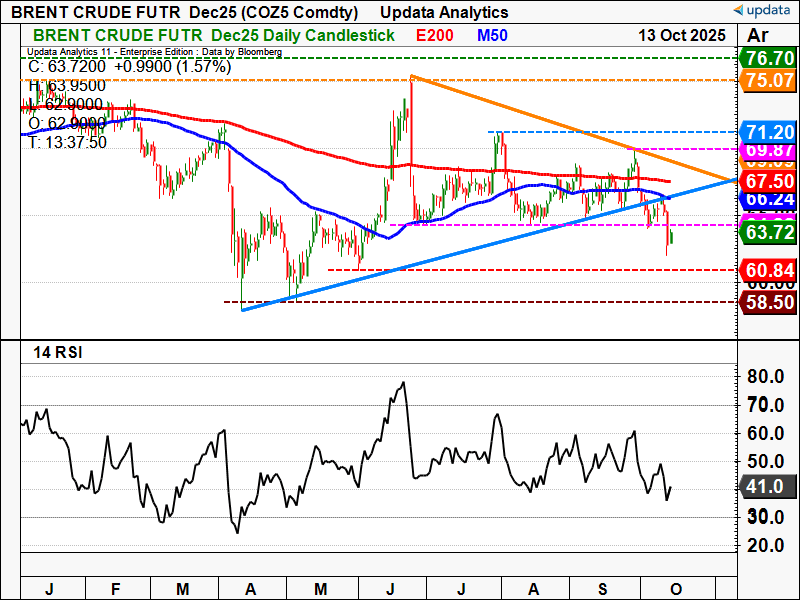
Task: Select the red 67.50 moving average tag
Action: 770,181
